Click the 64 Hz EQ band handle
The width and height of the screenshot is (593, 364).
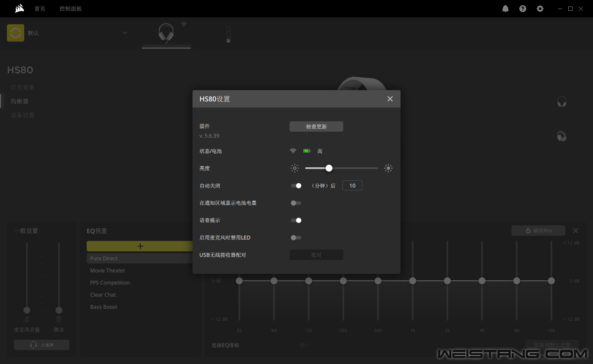[x=274, y=281]
